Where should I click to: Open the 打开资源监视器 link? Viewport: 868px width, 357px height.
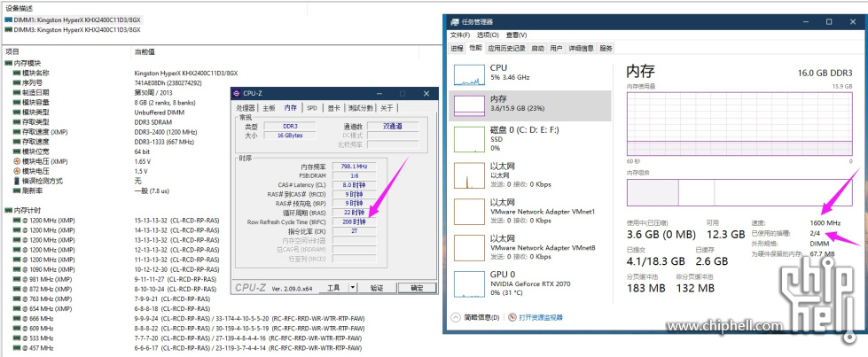(x=540, y=318)
